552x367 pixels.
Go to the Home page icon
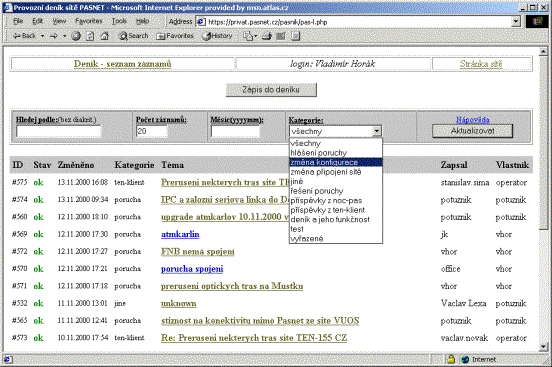[105, 36]
